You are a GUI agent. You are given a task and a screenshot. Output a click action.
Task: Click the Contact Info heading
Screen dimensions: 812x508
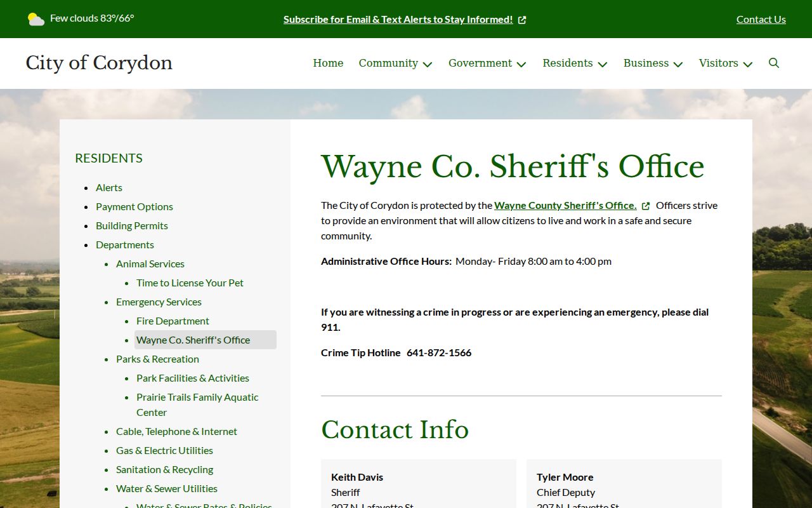395,430
